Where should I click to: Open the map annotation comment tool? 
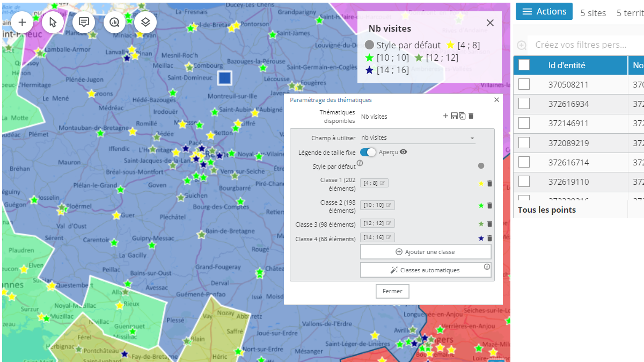(84, 22)
